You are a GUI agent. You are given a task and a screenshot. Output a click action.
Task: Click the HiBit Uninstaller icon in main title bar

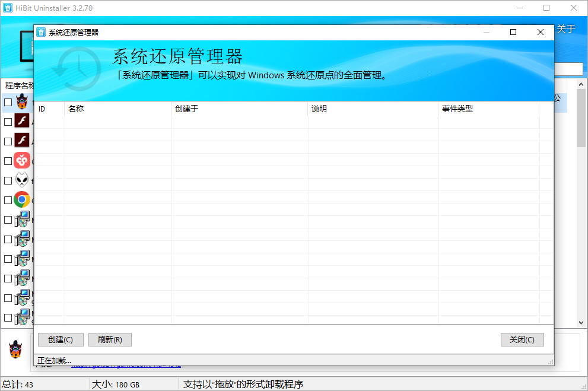[x=7, y=7]
